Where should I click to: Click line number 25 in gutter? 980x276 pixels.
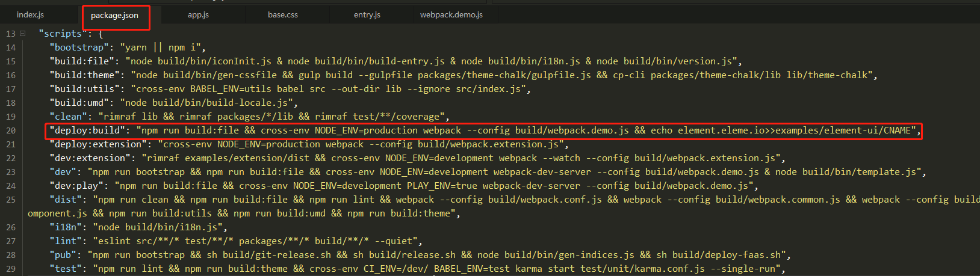[x=11, y=200]
